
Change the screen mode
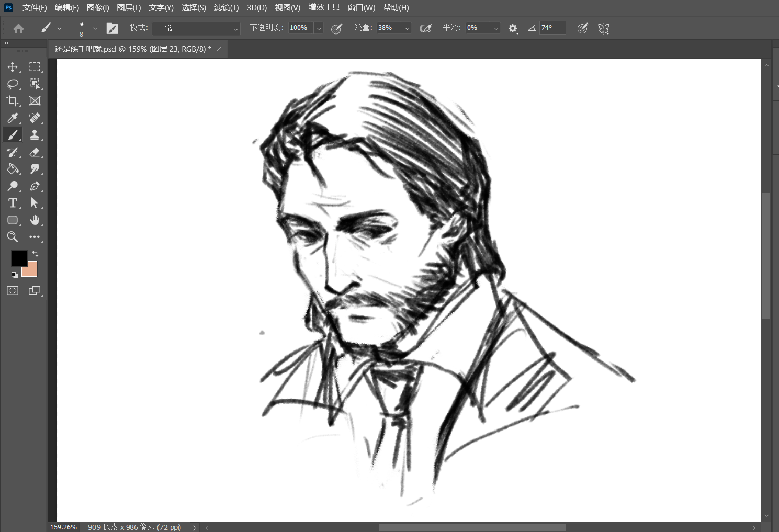[35, 291]
